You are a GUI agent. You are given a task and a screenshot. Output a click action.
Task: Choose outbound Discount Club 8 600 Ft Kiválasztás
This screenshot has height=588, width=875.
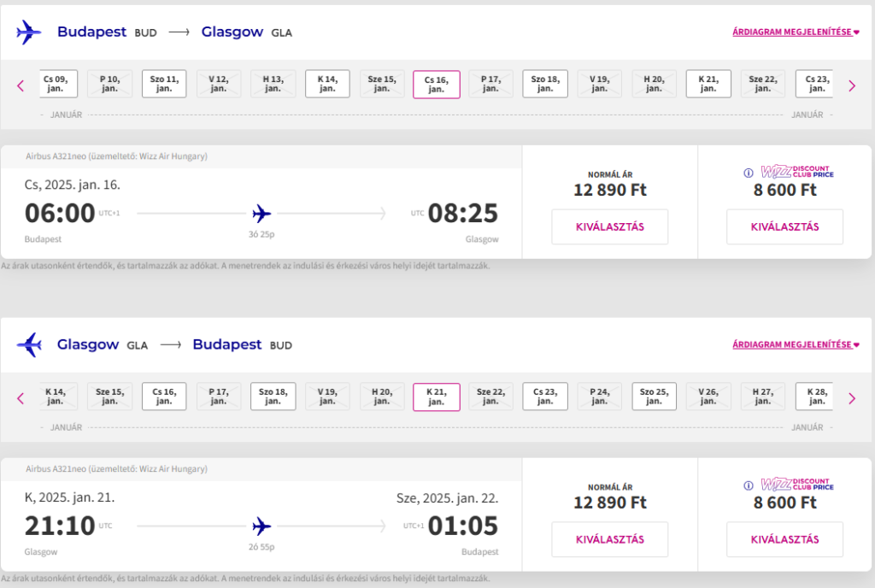tap(784, 226)
